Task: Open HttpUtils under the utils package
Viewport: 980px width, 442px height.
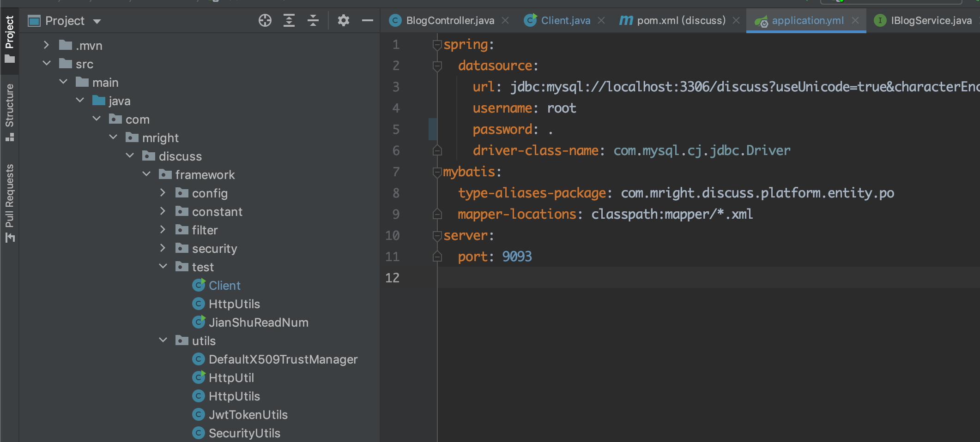Action: pos(234,396)
